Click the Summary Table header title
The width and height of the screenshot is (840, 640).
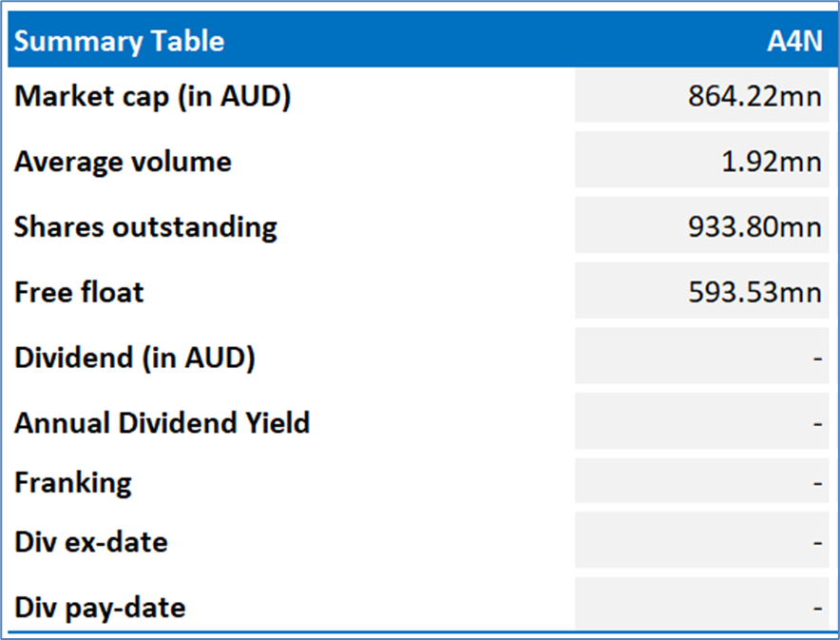(x=120, y=42)
